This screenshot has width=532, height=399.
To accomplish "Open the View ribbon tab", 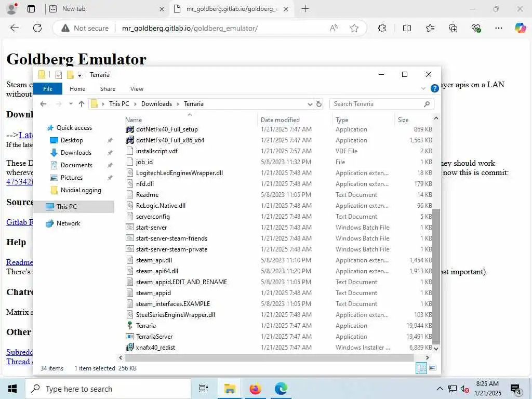I will [x=137, y=89].
